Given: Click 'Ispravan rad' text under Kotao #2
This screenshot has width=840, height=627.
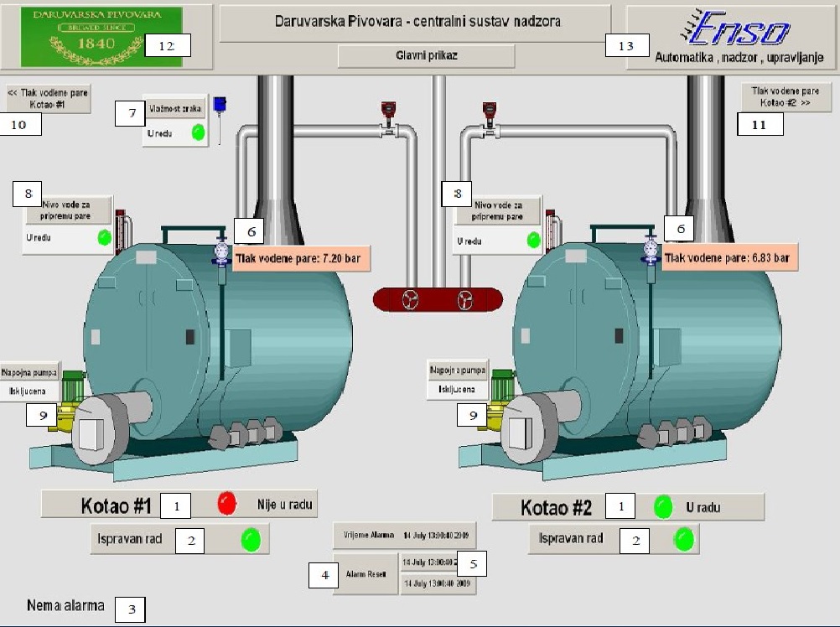Looking at the screenshot, I should (571, 538).
